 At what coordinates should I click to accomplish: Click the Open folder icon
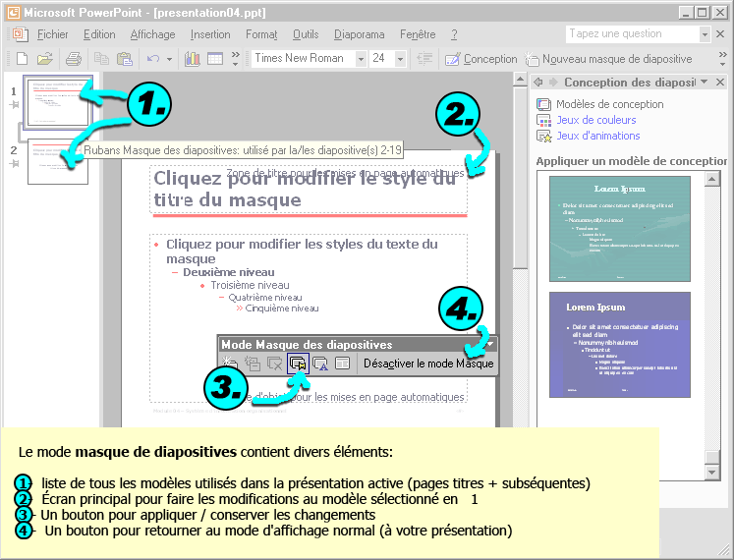44,59
